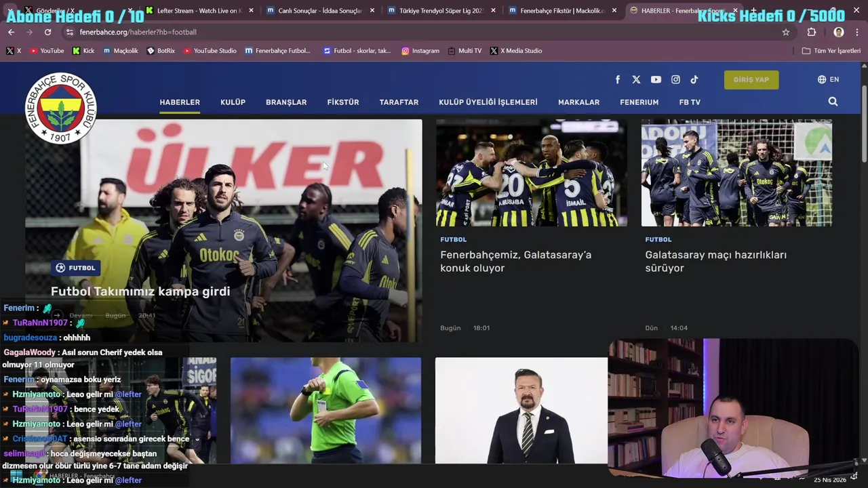
Task: Open Fenerbahçe Instagram icon in header
Action: tap(675, 79)
